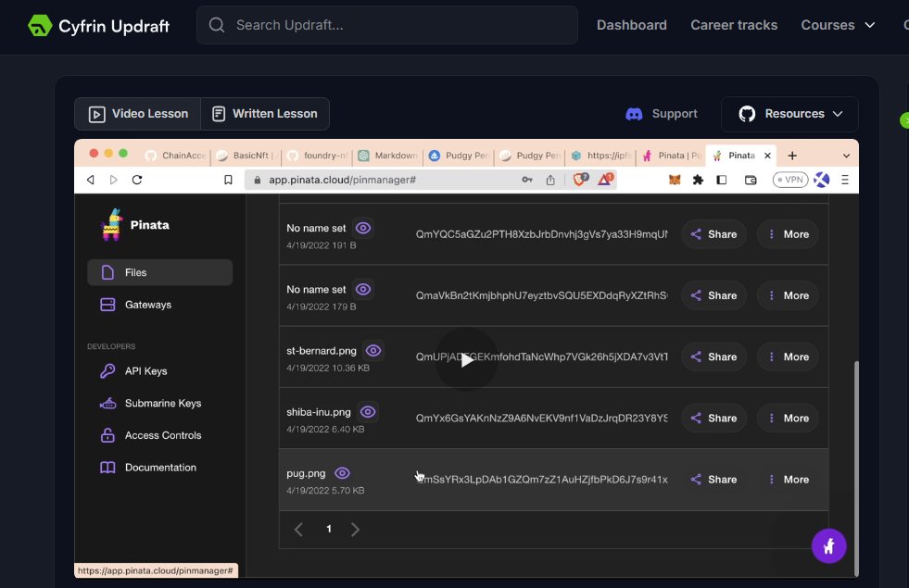The image size is (909, 588).
Task: Open Gateways in Pinata sidebar
Action: pos(136,304)
